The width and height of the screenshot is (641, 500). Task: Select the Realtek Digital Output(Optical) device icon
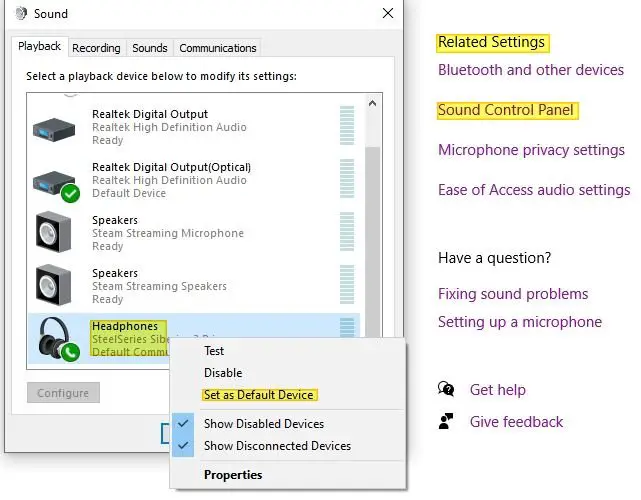[53, 180]
